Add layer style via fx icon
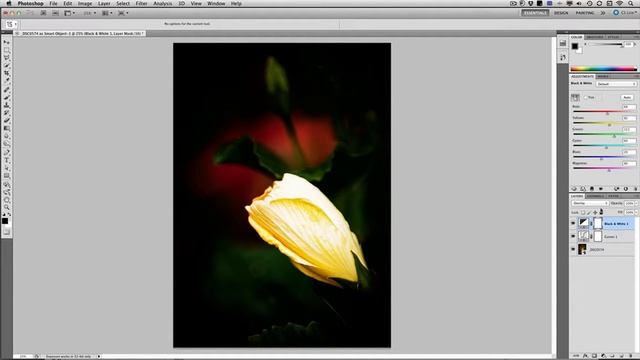The width and height of the screenshot is (640, 360). pyautogui.click(x=586, y=356)
